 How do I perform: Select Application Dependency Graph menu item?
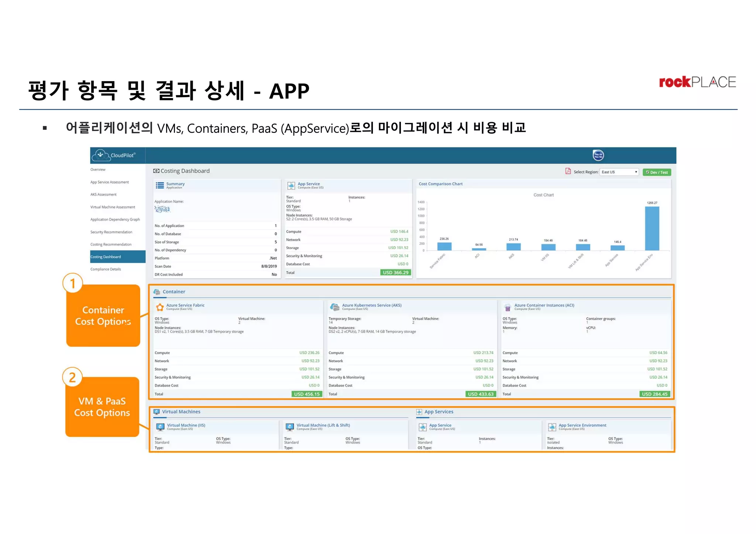(115, 220)
